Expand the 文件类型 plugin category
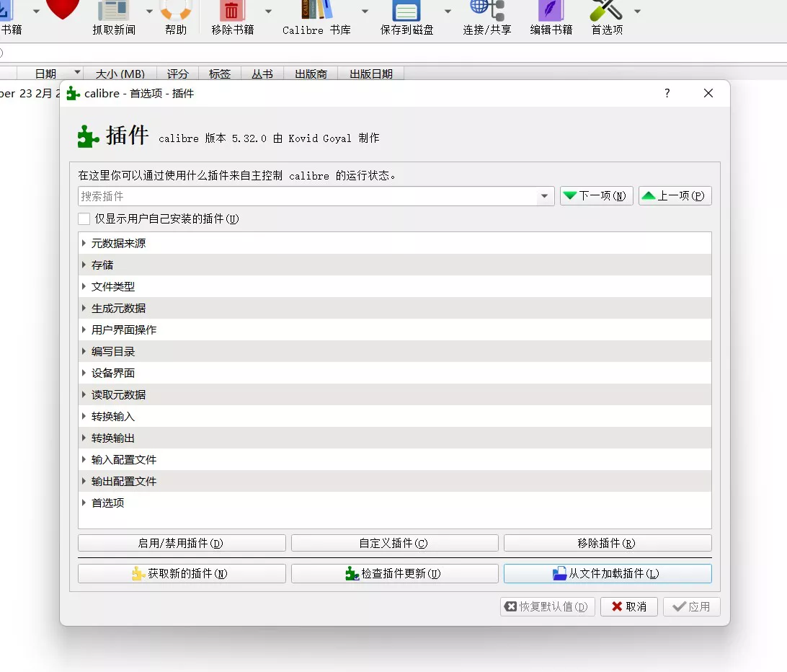Image resolution: width=787 pixels, height=672 pixels. pyautogui.click(x=84, y=286)
